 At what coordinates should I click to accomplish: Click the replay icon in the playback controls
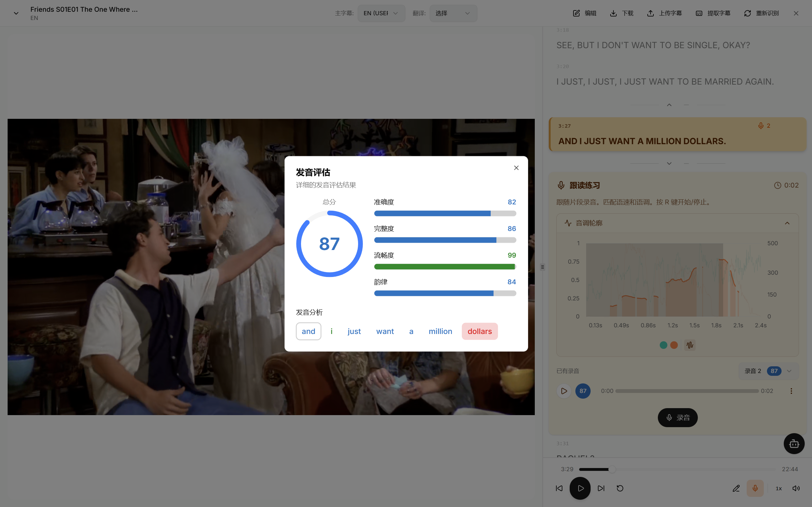(619, 488)
